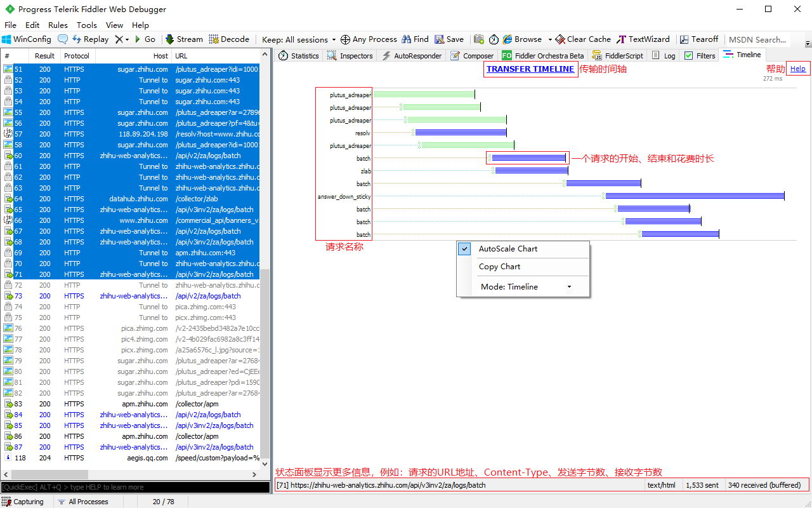Screen dimensions: 812x508
Task: Choose Copy Chart from context menu
Action: pyautogui.click(x=499, y=267)
